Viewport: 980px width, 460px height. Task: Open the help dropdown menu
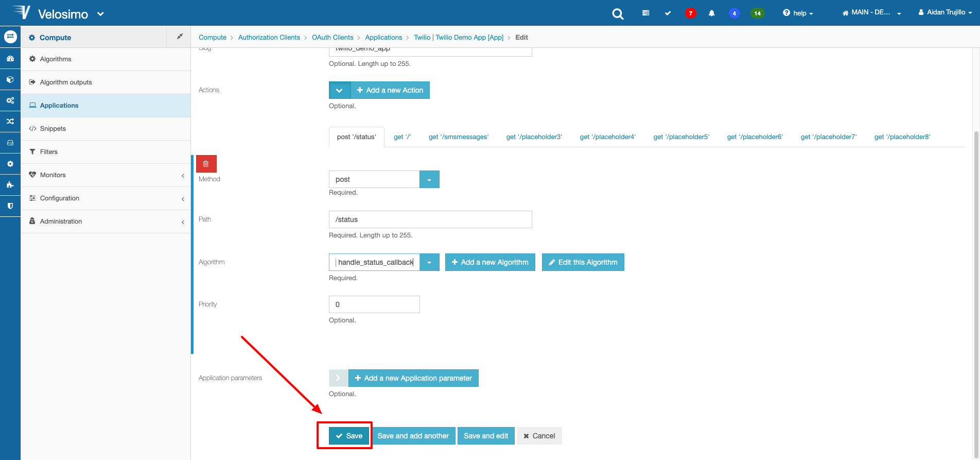(x=798, y=13)
